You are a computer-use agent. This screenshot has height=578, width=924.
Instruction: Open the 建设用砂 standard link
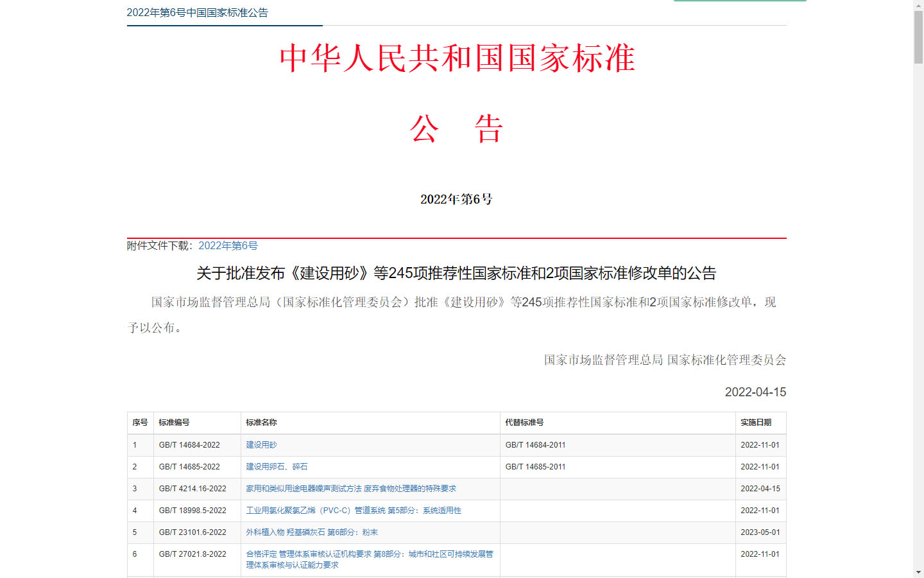tap(261, 445)
